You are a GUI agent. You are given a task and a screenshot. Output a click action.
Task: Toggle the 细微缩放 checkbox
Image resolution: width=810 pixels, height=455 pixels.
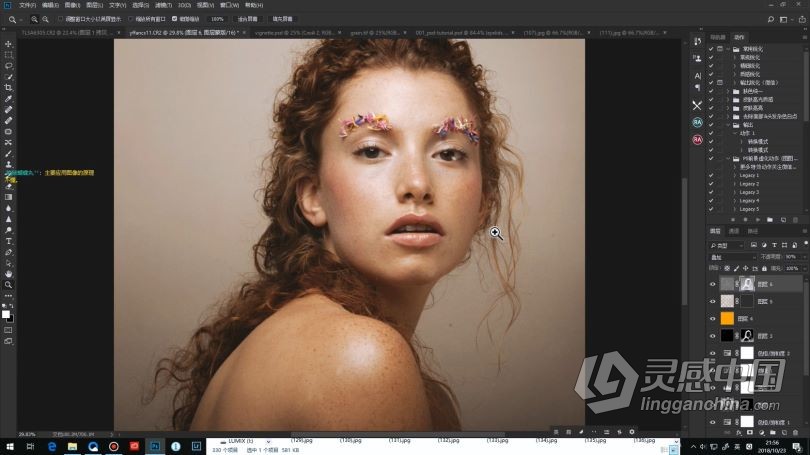pyautogui.click(x=174, y=18)
